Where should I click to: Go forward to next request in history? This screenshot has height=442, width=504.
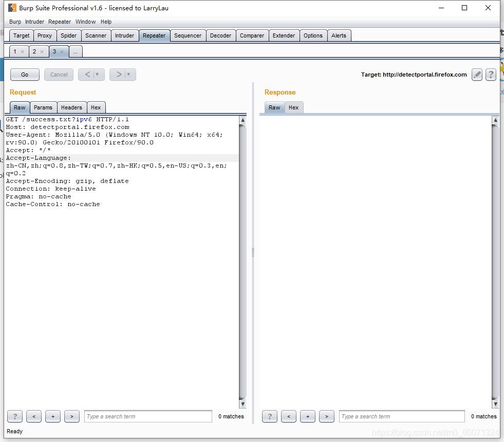pyautogui.click(x=119, y=75)
